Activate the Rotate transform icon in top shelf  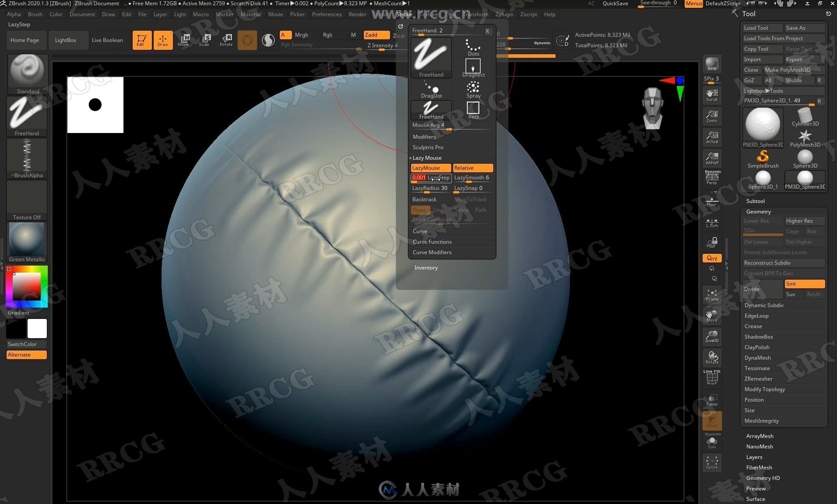click(x=226, y=40)
